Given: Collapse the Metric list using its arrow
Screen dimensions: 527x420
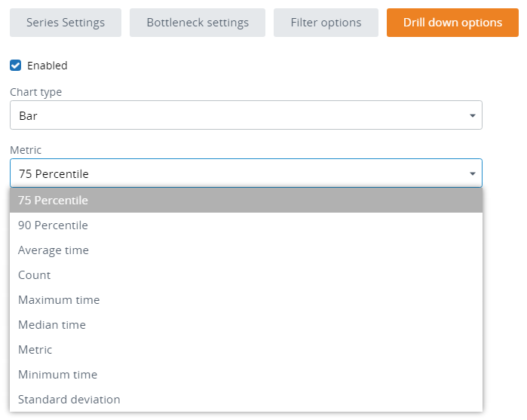Looking at the screenshot, I should 472,173.
